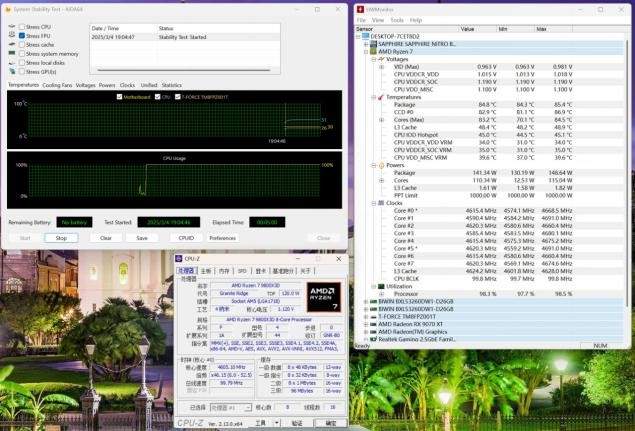
Task: Click the green Utilization section icon
Action: click(x=381, y=286)
